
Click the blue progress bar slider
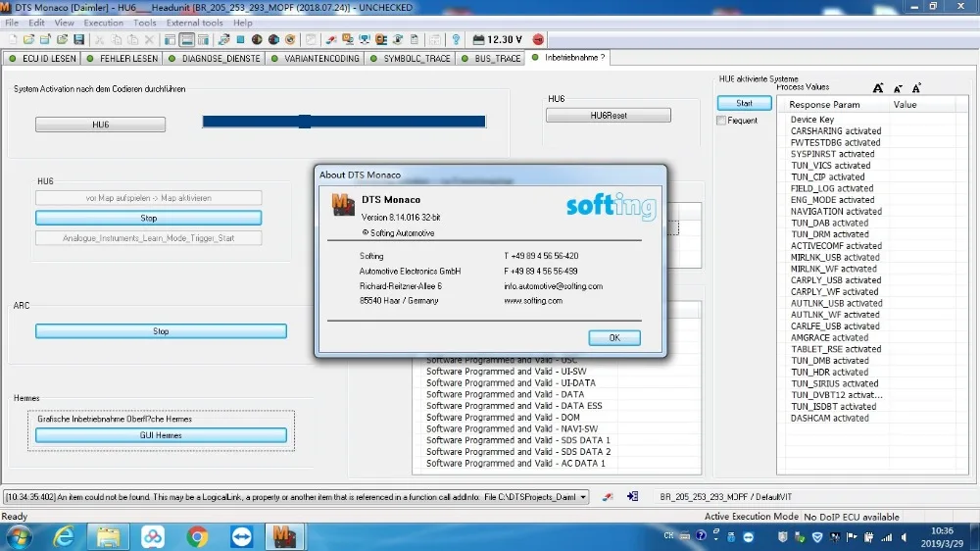click(344, 122)
